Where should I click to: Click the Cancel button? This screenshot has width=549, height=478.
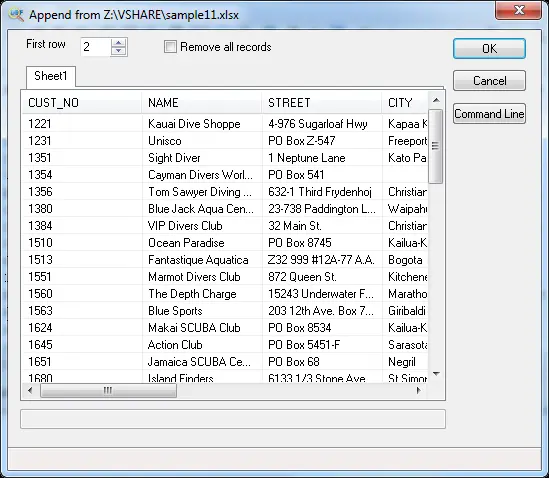point(489,81)
